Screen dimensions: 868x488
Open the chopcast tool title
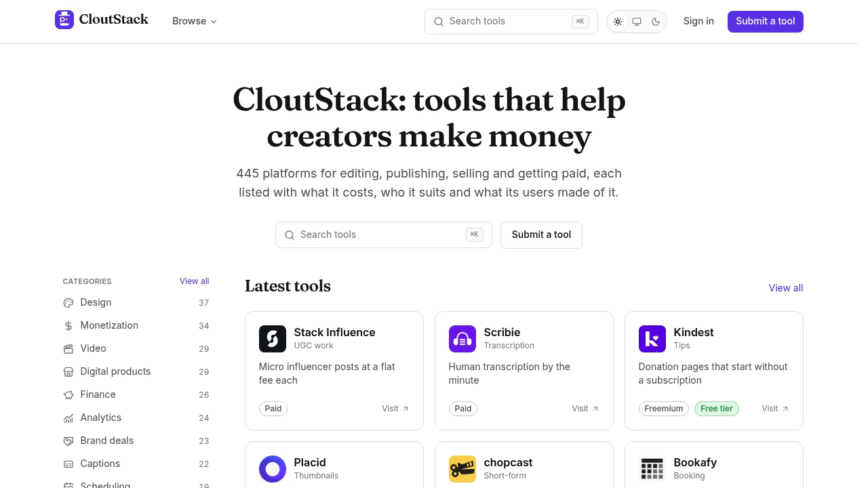[x=508, y=462]
